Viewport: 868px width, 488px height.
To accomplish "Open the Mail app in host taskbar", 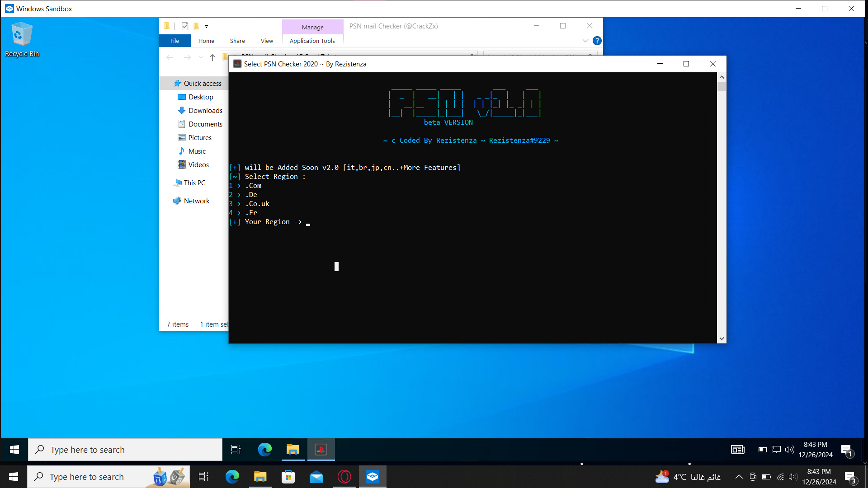I will tap(316, 477).
